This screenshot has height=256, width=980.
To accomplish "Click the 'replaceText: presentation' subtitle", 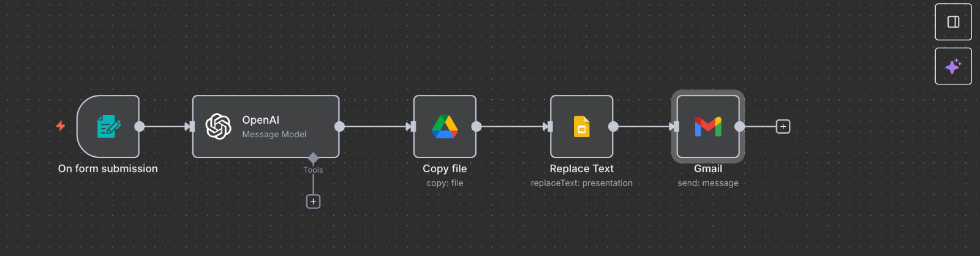I will click(x=581, y=183).
